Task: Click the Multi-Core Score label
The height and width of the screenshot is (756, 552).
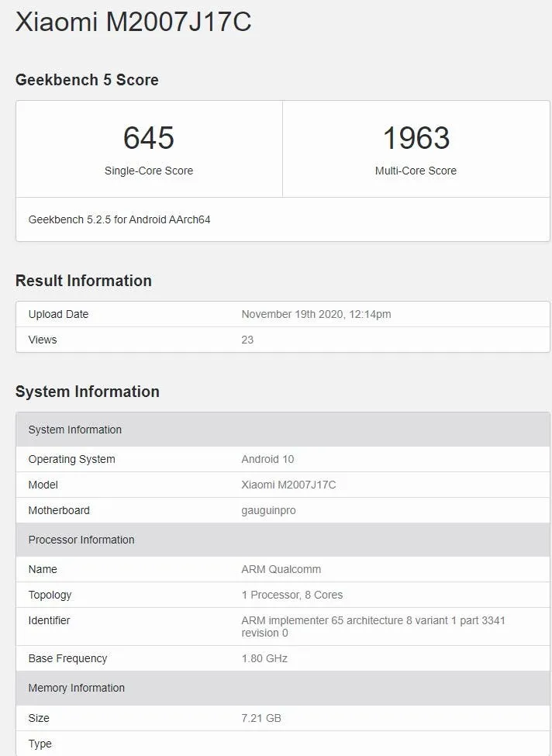Action: tap(416, 171)
